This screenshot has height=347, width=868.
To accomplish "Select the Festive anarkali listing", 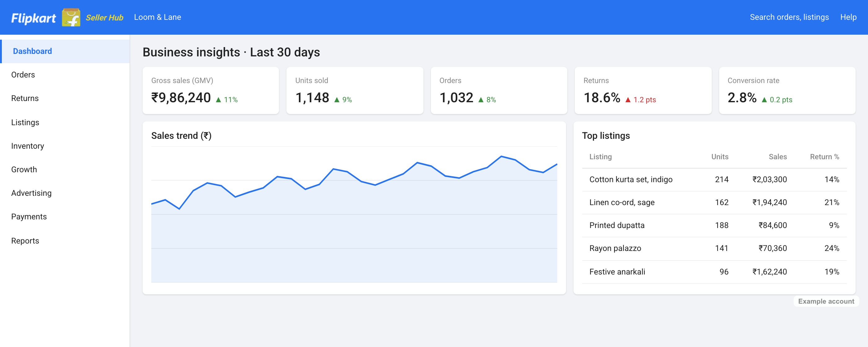I will tap(617, 272).
